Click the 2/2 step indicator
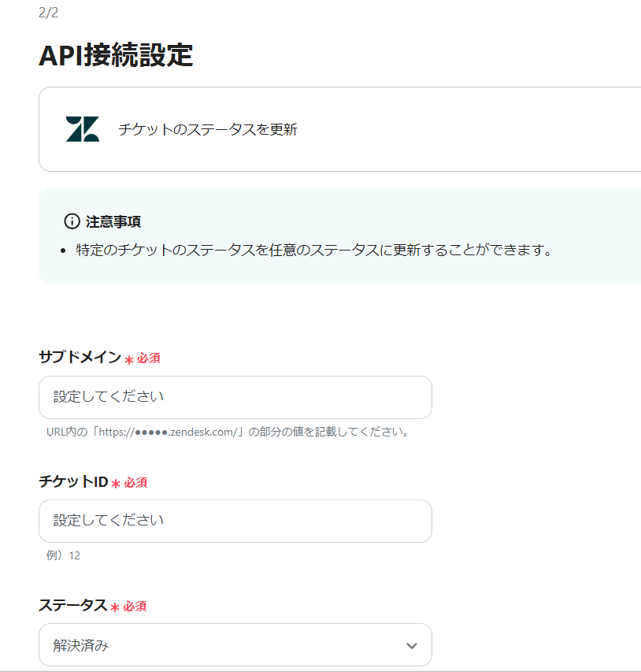This screenshot has height=672, width=641. point(48,13)
